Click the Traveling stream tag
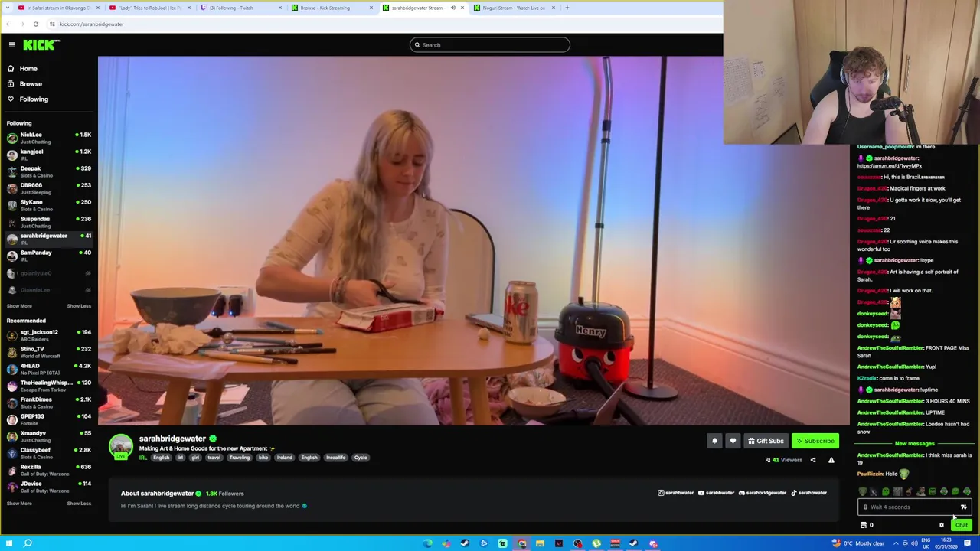The width and height of the screenshot is (980, 551). click(x=239, y=458)
